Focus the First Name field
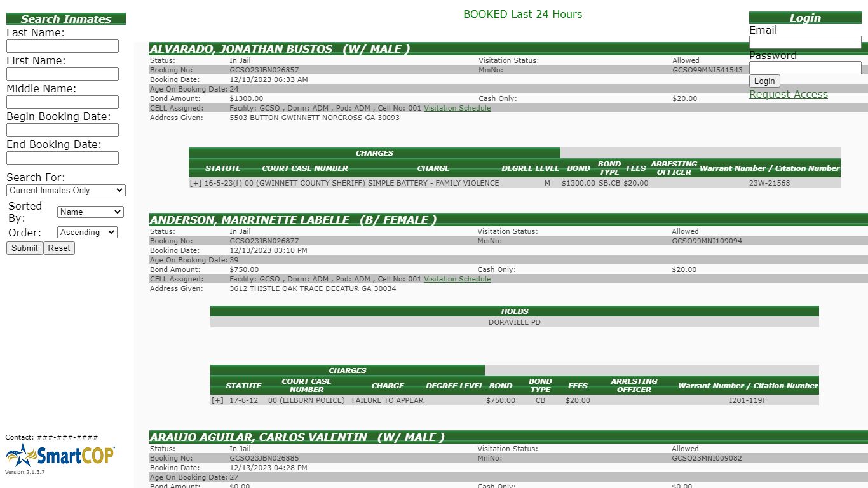Viewport: 868px width, 488px height. (62, 74)
